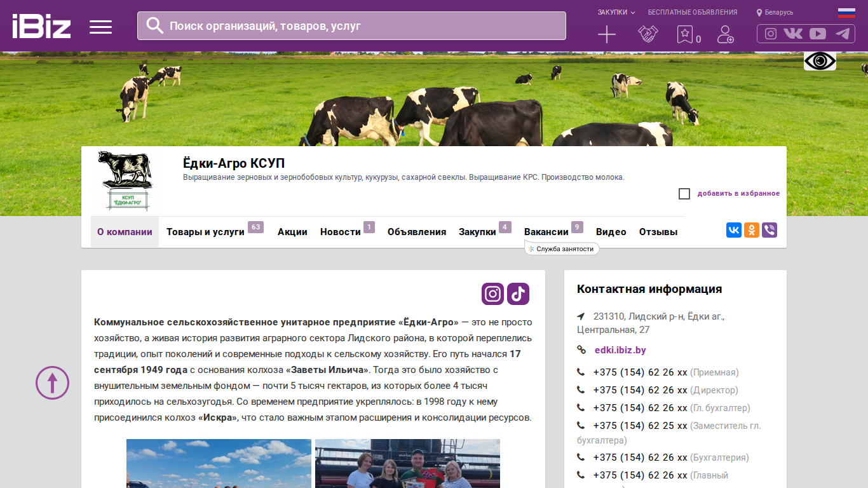Click the Ёдки-Агро company logo
The height and width of the screenshot is (488, 868).
coord(125,181)
